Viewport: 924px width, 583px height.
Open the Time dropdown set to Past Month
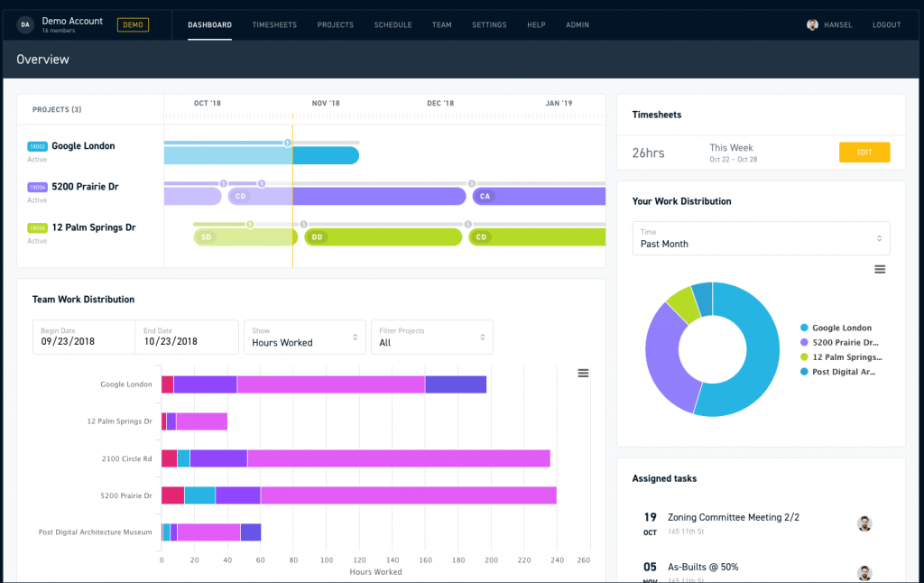point(761,238)
